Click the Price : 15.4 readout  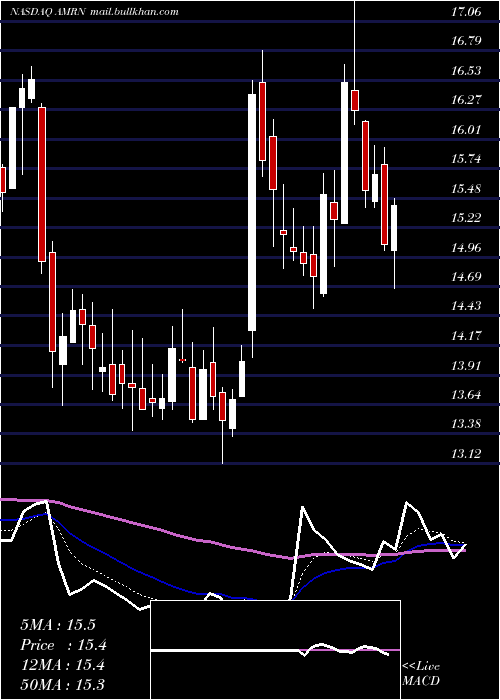[63, 645]
